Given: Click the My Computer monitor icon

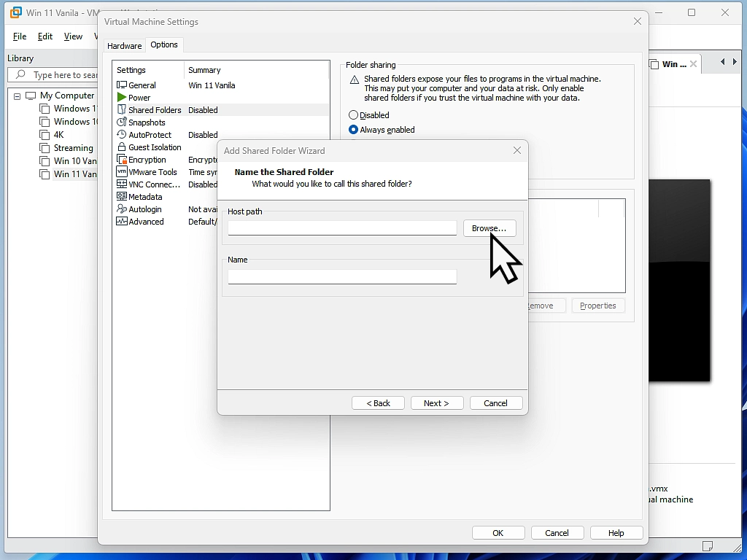Looking at the screenshot, I should click(31, 96).
